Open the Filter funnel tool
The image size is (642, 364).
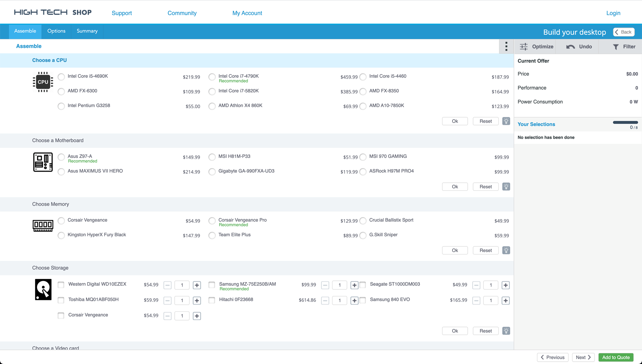coord(616,47)
